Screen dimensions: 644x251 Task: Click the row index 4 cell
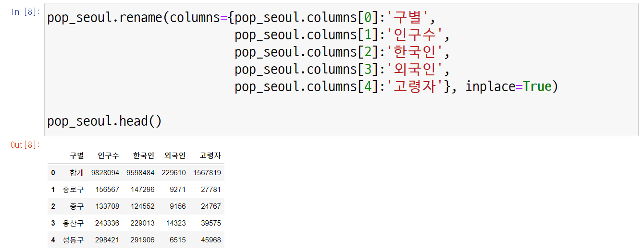point(53,240)
